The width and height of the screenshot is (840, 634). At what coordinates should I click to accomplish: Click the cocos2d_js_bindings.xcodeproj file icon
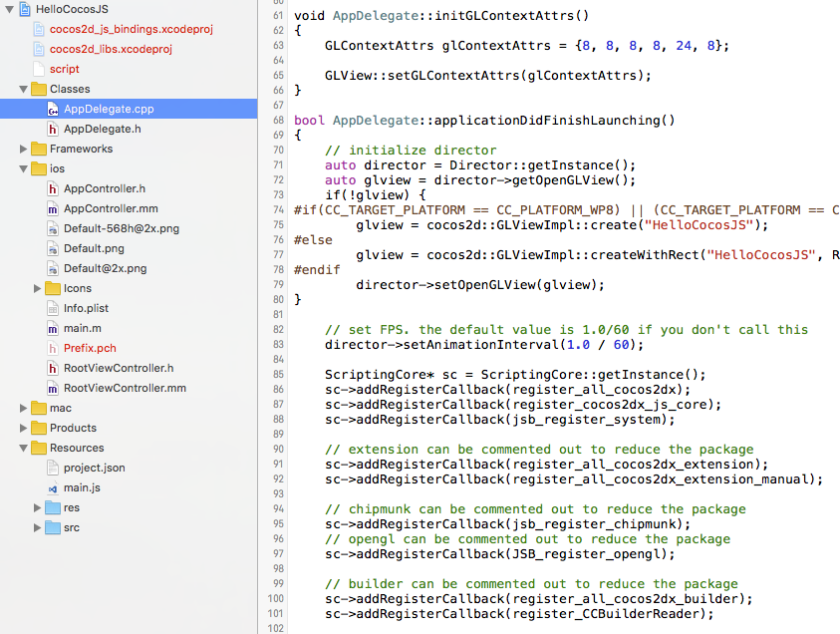(39, 29)
